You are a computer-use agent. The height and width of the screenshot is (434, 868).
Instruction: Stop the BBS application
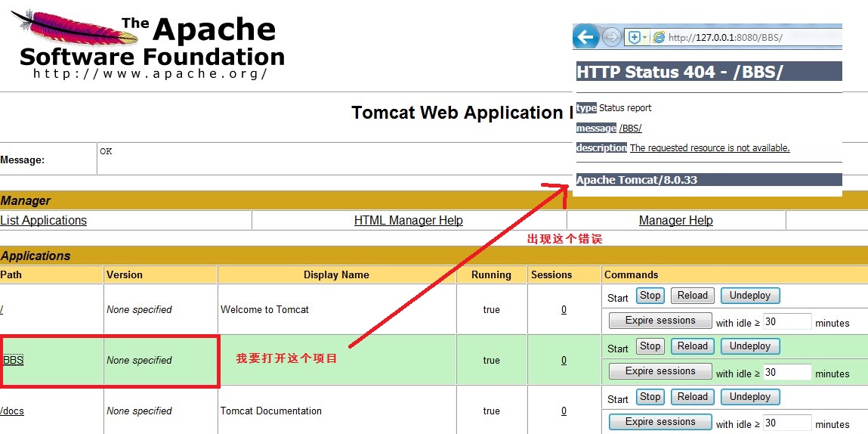point(650,346)
